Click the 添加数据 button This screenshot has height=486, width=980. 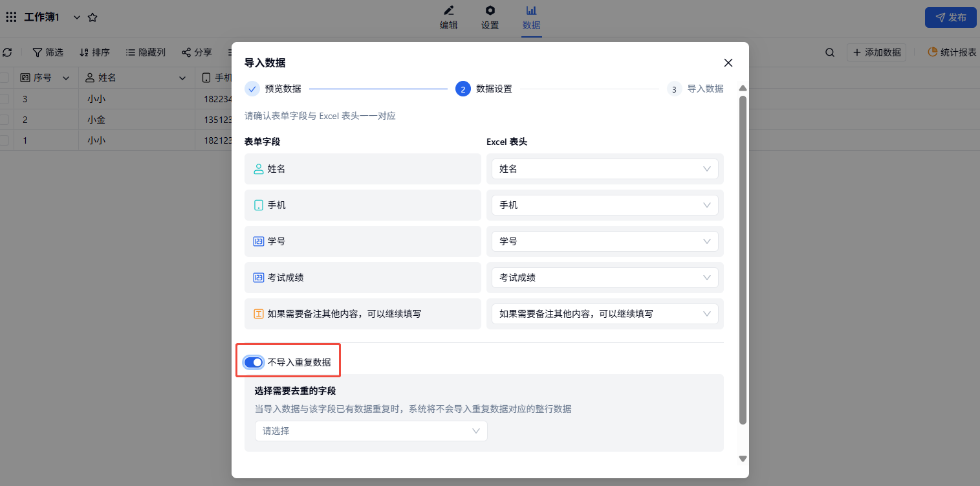click(876, 52)
